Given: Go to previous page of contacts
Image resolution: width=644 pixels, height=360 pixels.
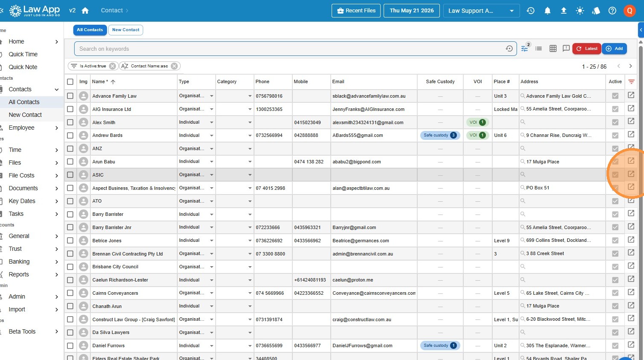Looking at the screenshot, I should pos(618,66).
